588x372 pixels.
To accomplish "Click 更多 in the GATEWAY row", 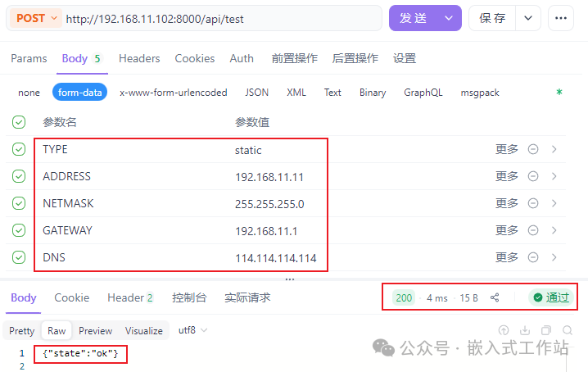I will tap(507, 230).
